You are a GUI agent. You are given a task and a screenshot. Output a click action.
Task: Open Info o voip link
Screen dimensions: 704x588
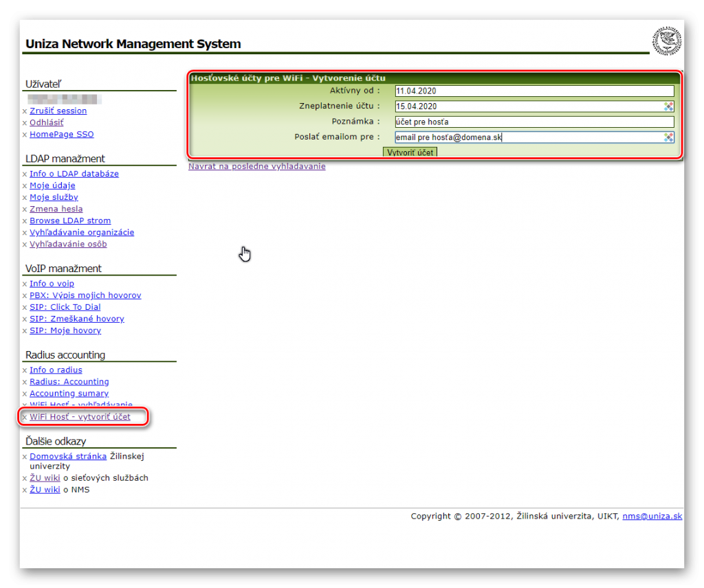pyautogui.click(x=52, y=284)
